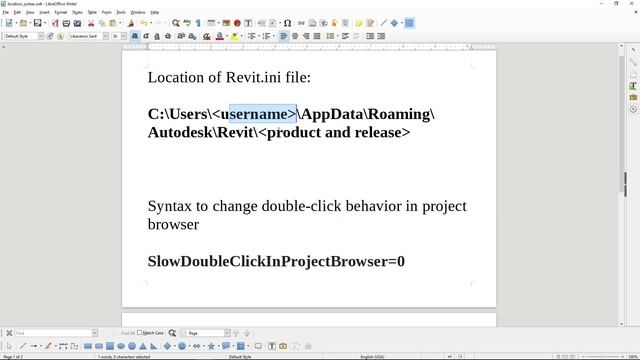Click the status bar zoom slider
The width and height of the screenshot is (640, 360).
pos(602,357)
